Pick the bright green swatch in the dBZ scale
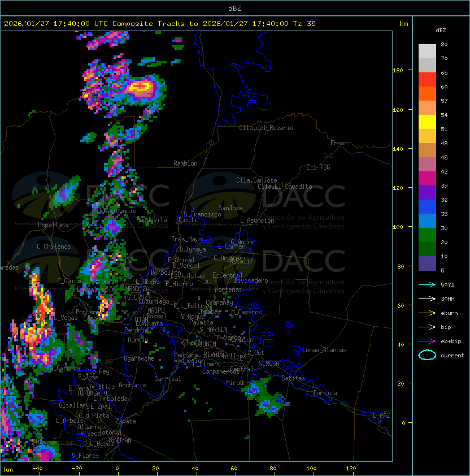The width and height of the screenshot is (470, 476). tap(427, 235)
